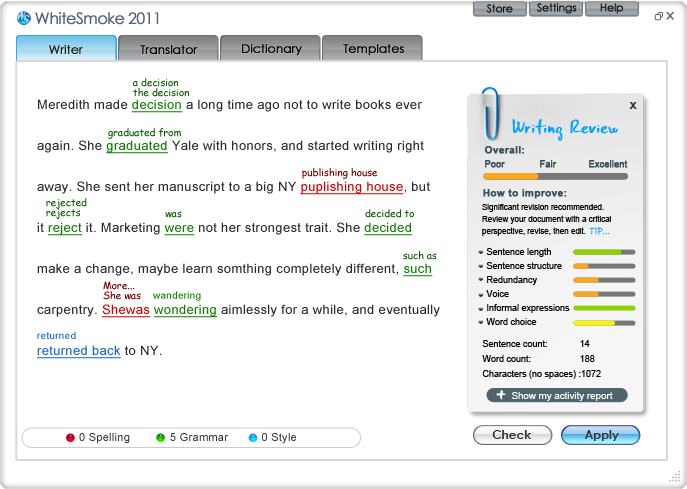Image resolution: width=687 pixels, height=489 pixels.
Task: Click the '5 Grammar' counter
Action: 199,437
